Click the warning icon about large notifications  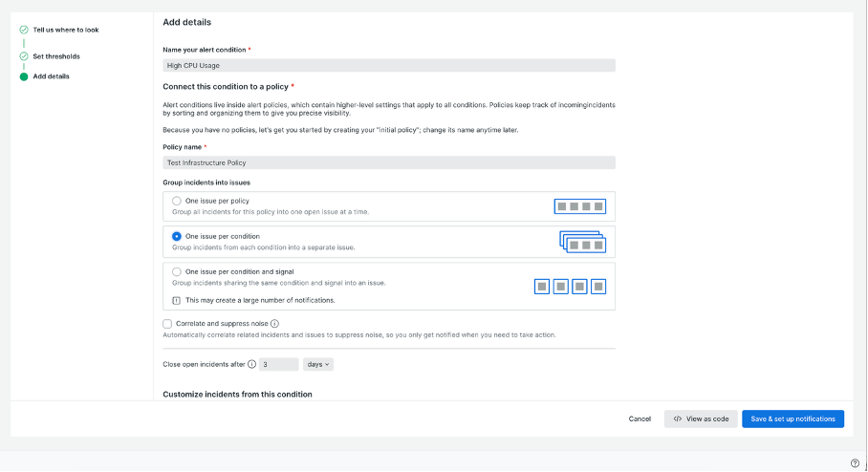[177, 300]
